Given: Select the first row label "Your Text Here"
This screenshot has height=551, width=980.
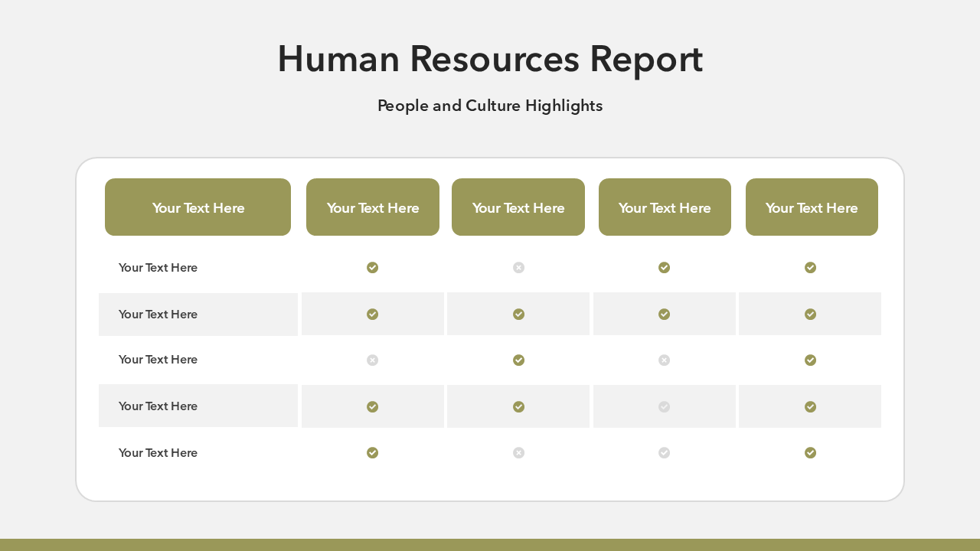Looking at the screenshot, I should [x=158, y=267].
